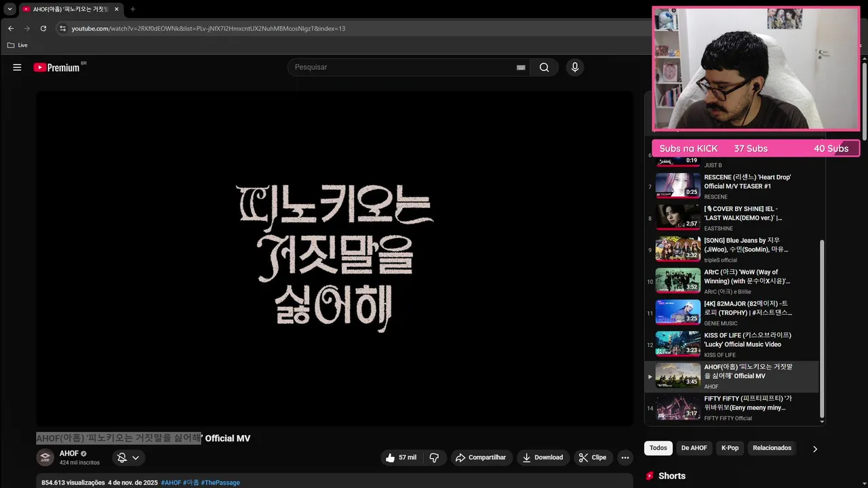Open the #아홉 hashtag

[191, 483]
